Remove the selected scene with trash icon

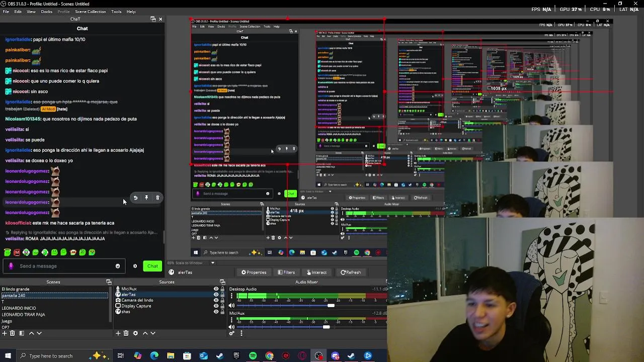[x=12, y=333]
